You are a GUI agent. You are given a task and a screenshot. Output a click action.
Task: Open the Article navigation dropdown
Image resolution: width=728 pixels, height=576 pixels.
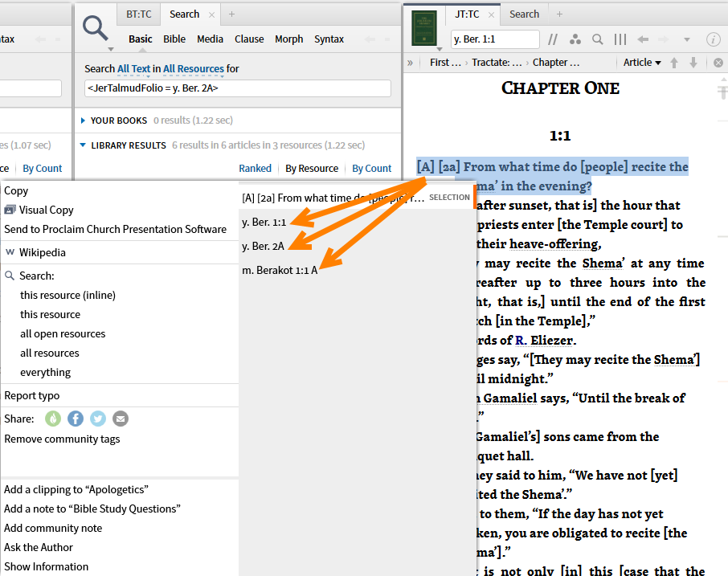(x=642, y=63)
